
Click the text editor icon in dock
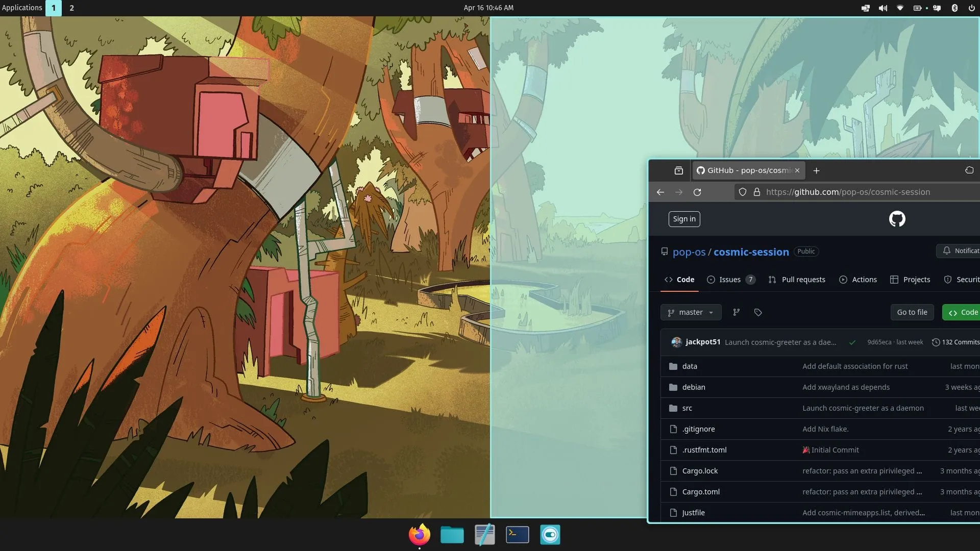tap(484, 534)
